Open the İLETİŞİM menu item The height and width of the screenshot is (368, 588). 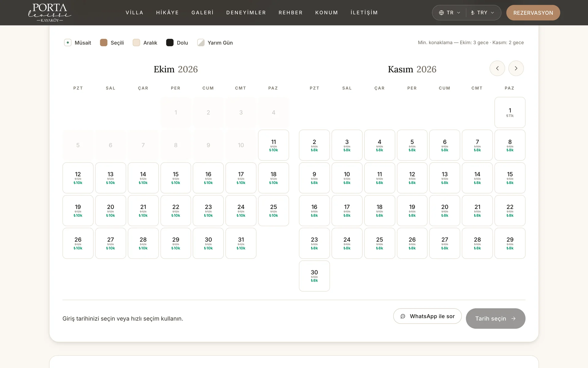[x=364, y=13]
